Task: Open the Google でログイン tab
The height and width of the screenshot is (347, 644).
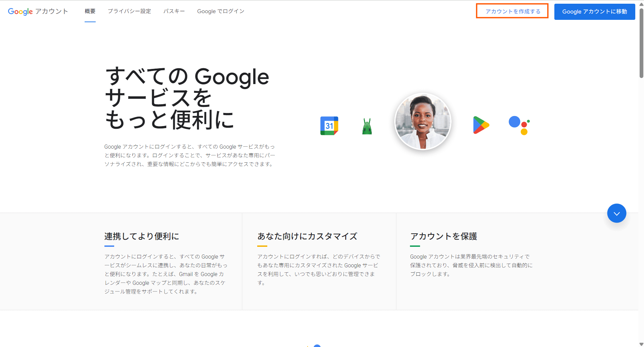Action: tap(221, 11)
